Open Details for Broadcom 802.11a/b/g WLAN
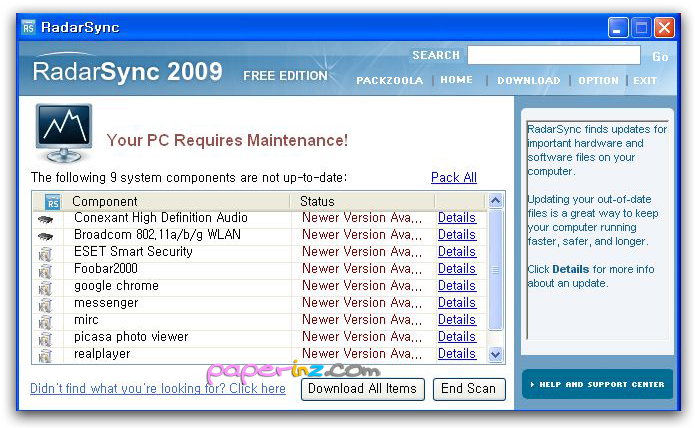This screenshot has width=695, height=428. [x=457, y=234]
